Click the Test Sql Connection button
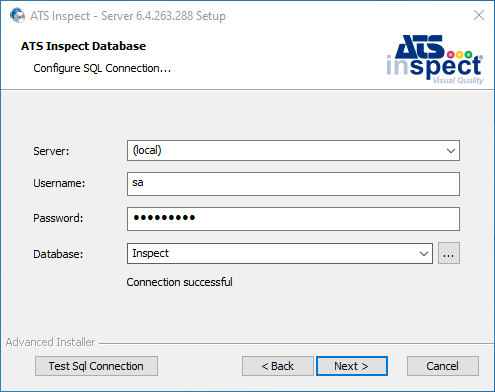This screenshot has width=495, height=392. pyautogui.click(x=96, y=366)
